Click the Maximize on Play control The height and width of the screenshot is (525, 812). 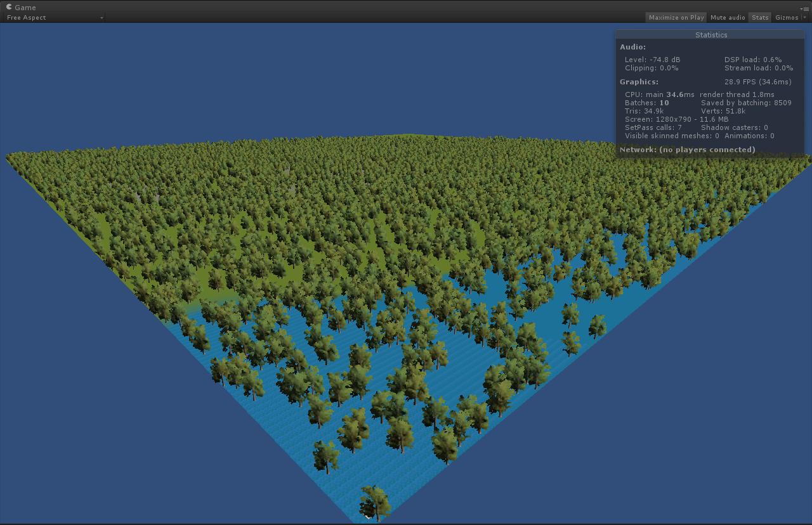pos(676,17)
